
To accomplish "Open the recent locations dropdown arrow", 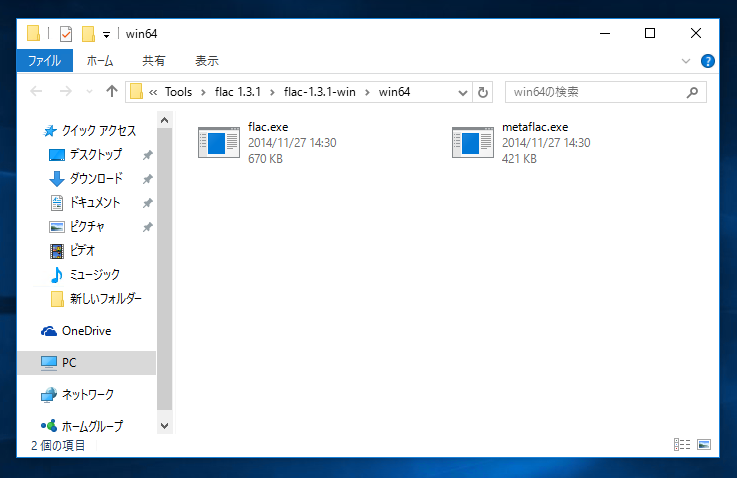I will tap(89, 92).
